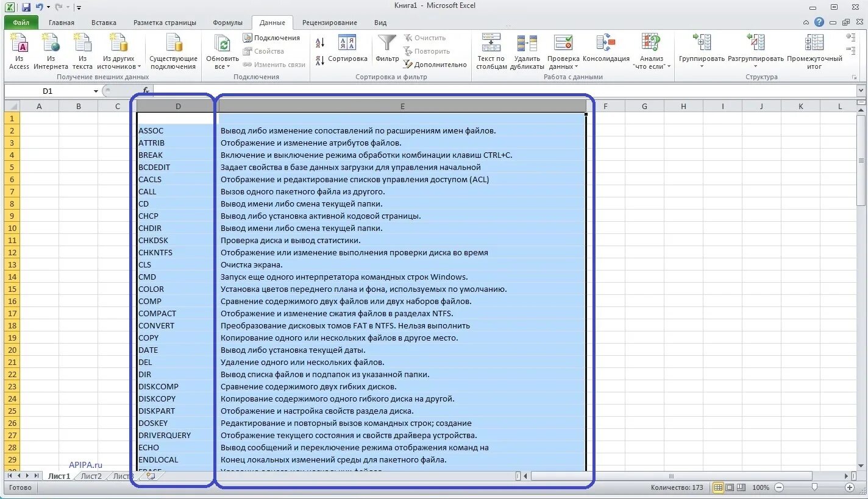The width and height of the screenshot is (868, 499).
Task: Switch to Normal view in status bar
Action: (718, 488)
